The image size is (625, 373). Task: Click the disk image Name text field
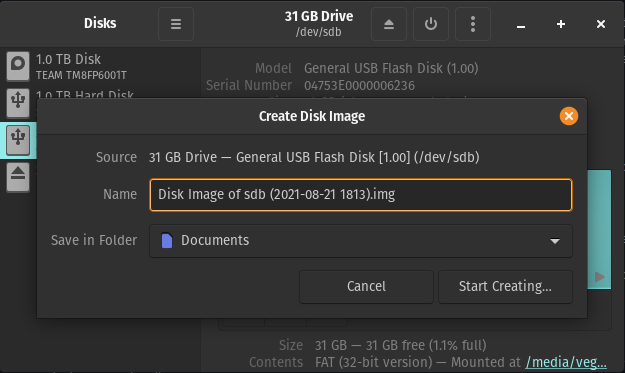(361, 195)
